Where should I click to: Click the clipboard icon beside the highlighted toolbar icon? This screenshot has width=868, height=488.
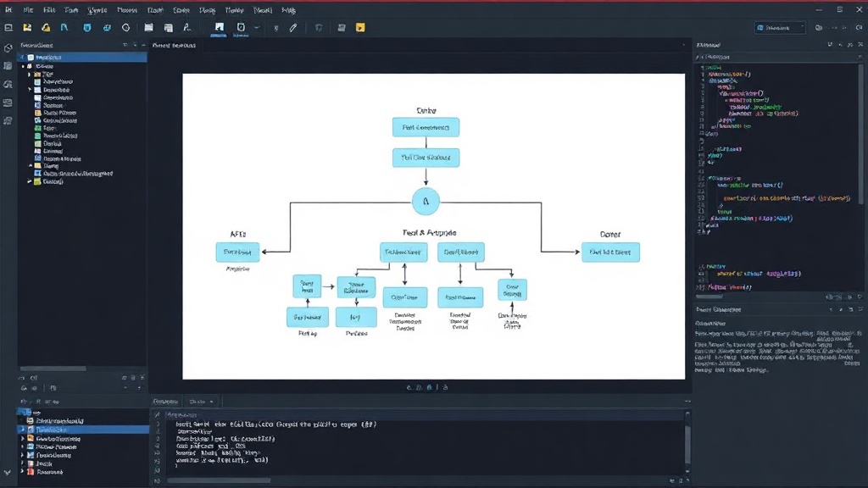pos(241,28)
